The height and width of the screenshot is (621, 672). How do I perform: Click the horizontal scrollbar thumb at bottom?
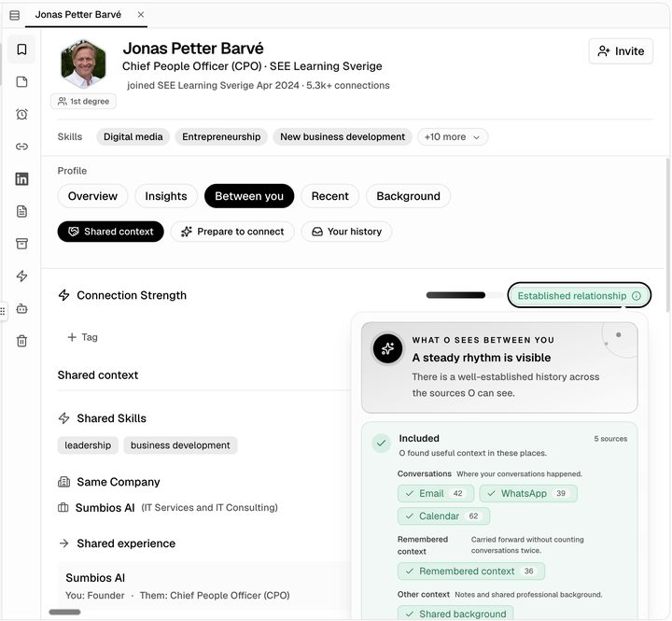(64, 612)
